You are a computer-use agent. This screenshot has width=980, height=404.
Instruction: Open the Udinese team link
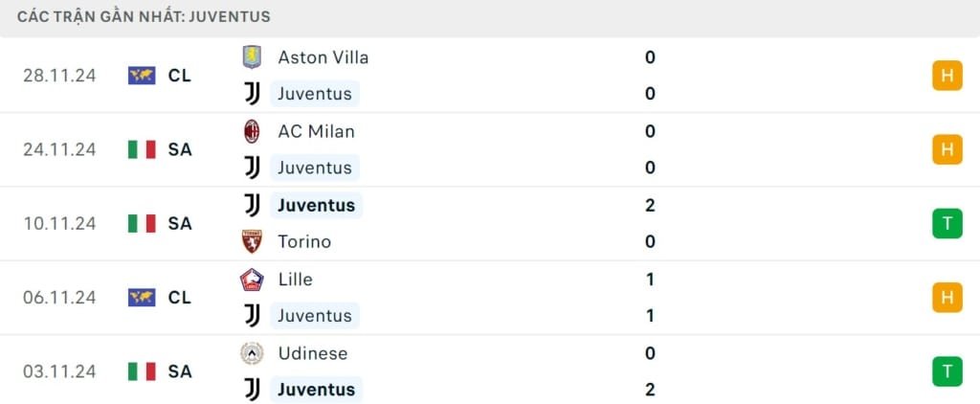click(312, 353)
